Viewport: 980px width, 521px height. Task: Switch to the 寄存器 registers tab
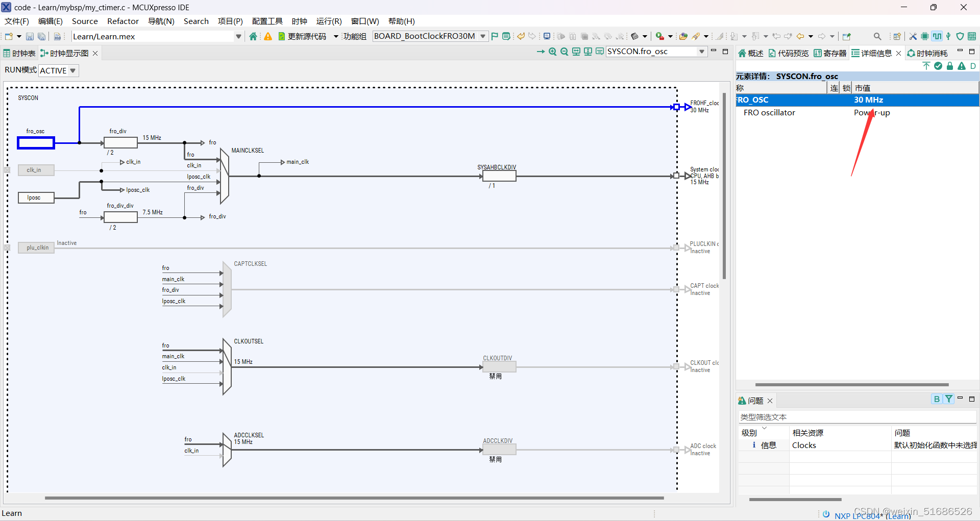[x=830, y=53]
